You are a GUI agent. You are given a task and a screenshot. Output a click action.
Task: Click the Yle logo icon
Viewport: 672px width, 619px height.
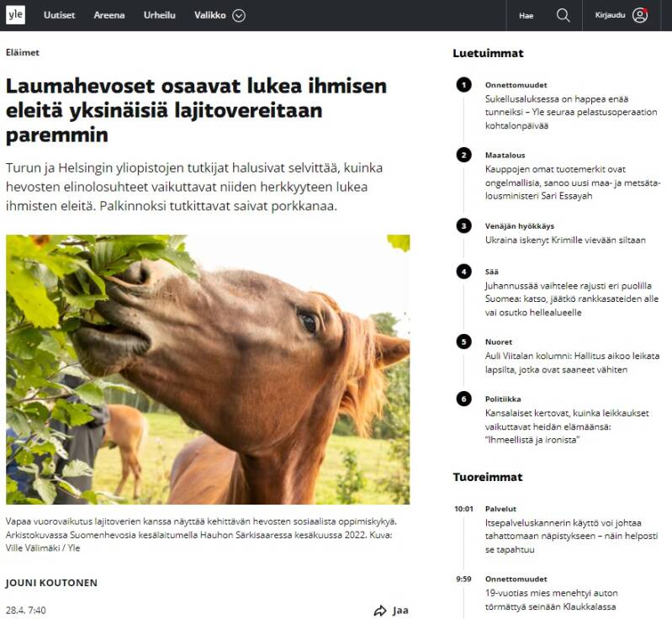[x=15, y=15]
